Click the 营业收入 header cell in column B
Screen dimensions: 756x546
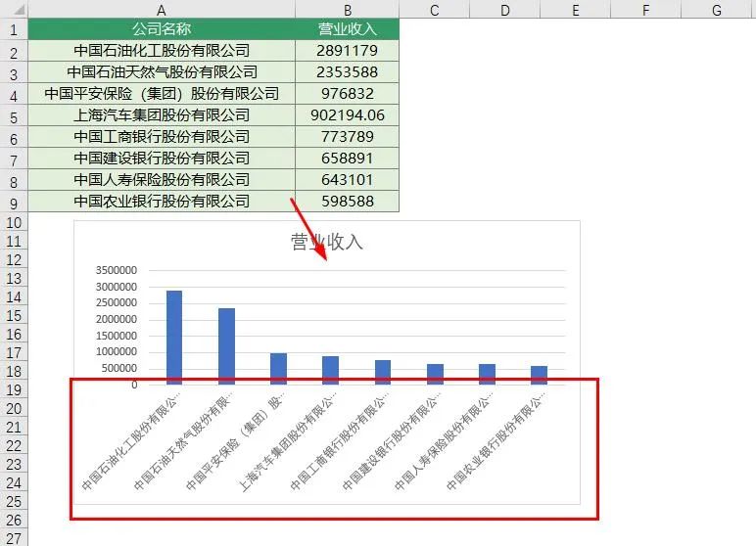[347, 29]
